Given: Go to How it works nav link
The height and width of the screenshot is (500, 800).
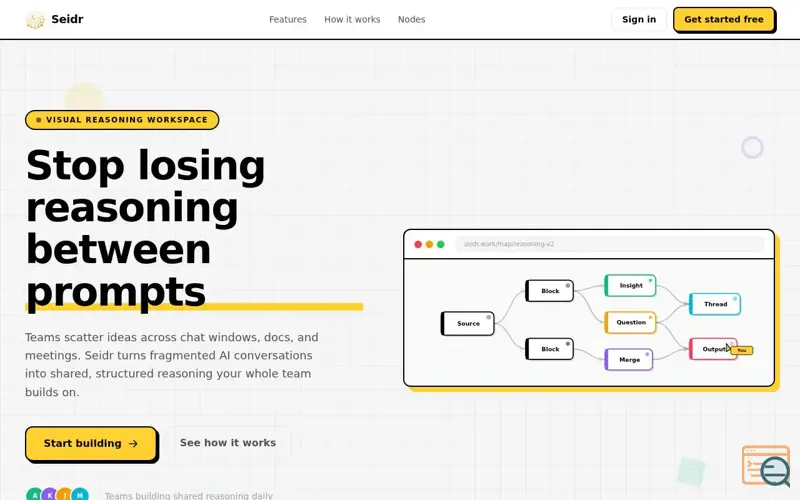Looking at the screenshot, I should [x=352, y=19].
